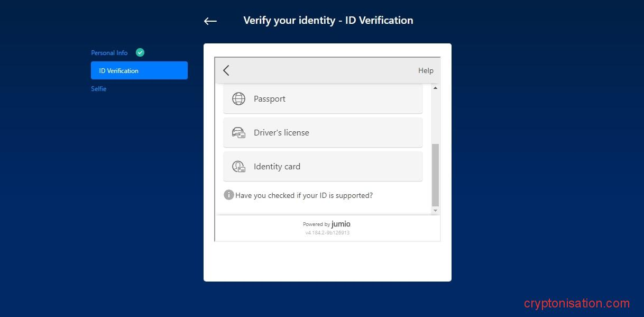Click the green checkmark next to Personal Info
This screenshot has height=317, width=644.
[x=140, y=52]
